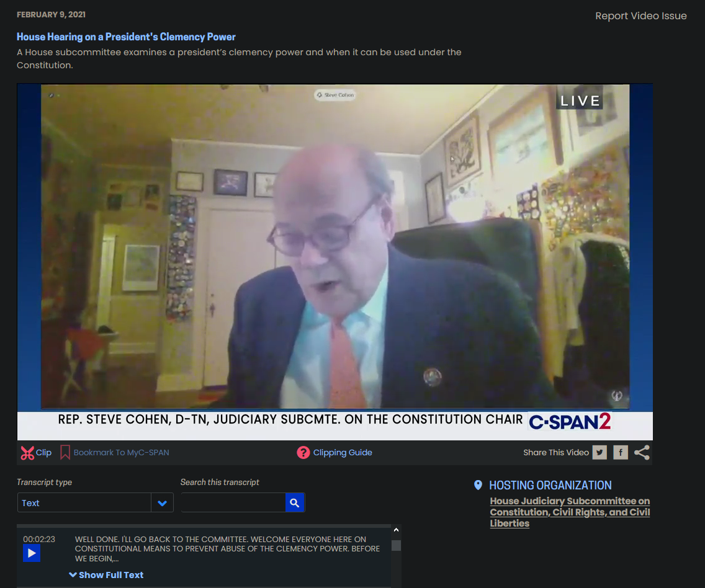Open House Judiciary Subcommittee link

point(570,512)
